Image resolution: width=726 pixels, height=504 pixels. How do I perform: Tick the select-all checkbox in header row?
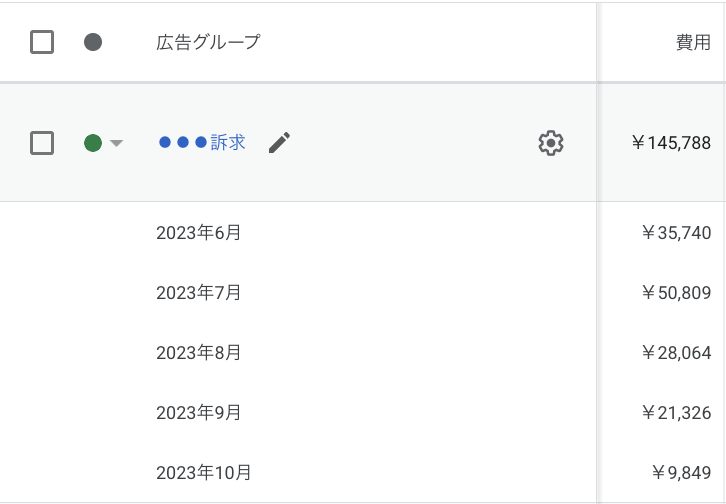(x=42, y=42)
